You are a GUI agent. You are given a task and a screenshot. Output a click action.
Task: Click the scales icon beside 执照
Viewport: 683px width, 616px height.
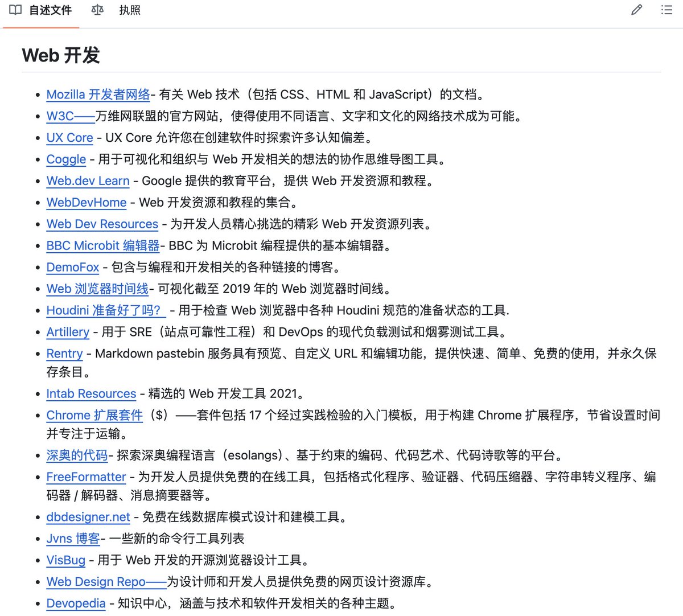coord(97,10)
